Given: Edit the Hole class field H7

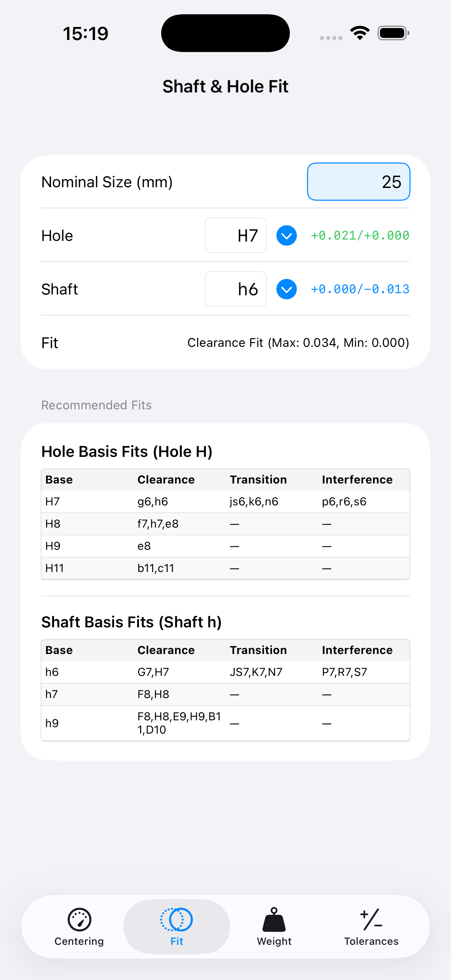Looking at the screenshot, I should point(236,235).
